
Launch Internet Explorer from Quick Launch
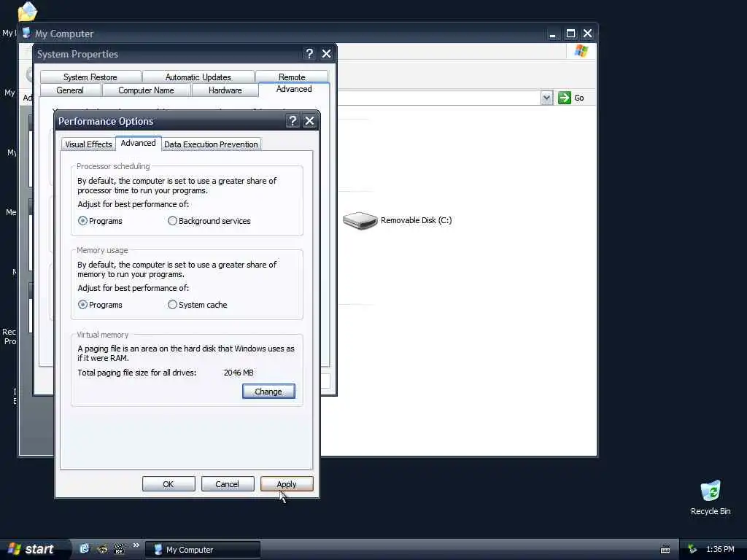point(85,549)
